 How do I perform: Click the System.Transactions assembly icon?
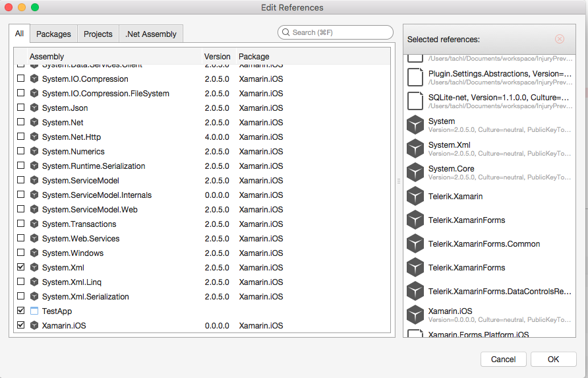[x=34, y=224]
